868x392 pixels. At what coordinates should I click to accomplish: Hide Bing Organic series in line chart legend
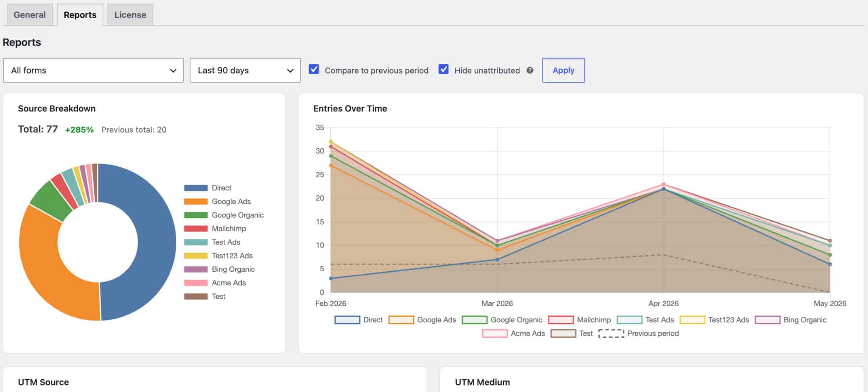[x=790, y=320]
